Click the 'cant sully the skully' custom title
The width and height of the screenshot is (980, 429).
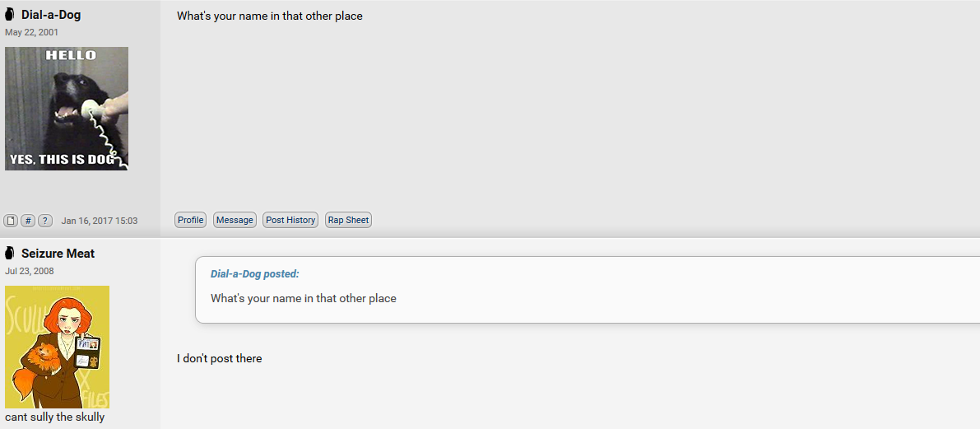pos(55,417)
